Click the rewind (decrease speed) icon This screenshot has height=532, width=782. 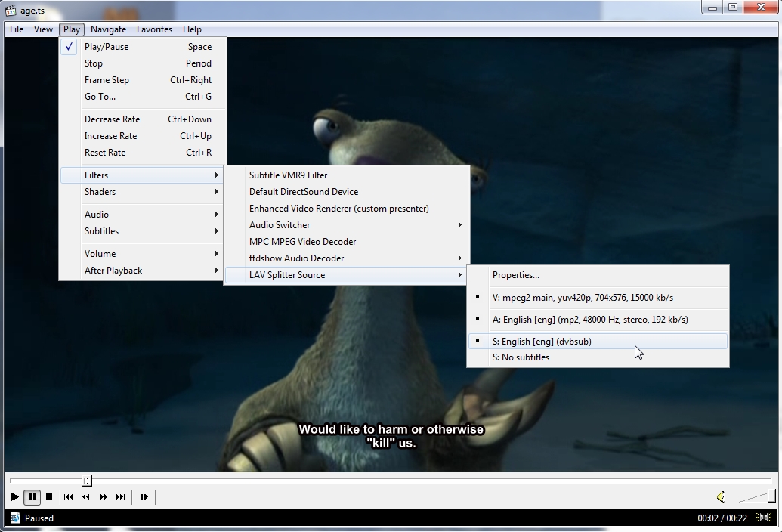[86, 496]
